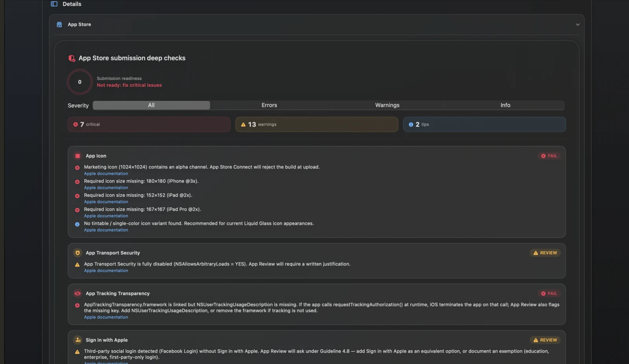The width and height of the screenshot is (629, 364).
Task: Click the 'App Icon' section title
Action: pyautogui.click(x=96, y=156)
